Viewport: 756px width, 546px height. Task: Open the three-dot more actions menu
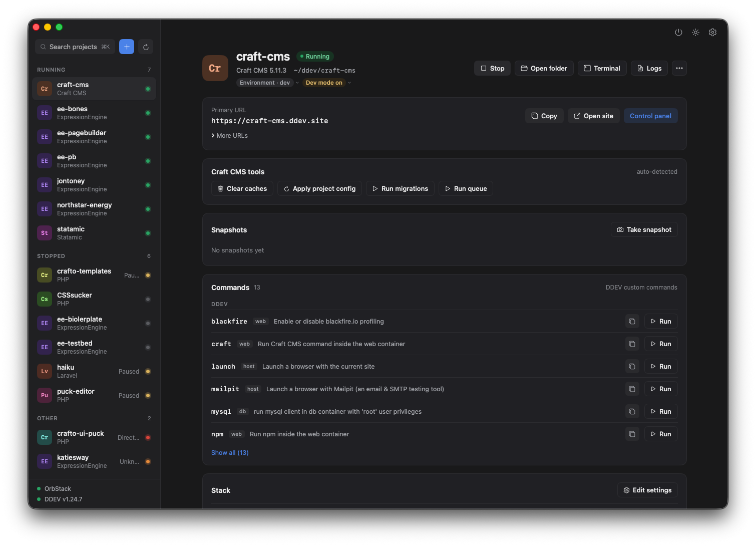(679, 68)
